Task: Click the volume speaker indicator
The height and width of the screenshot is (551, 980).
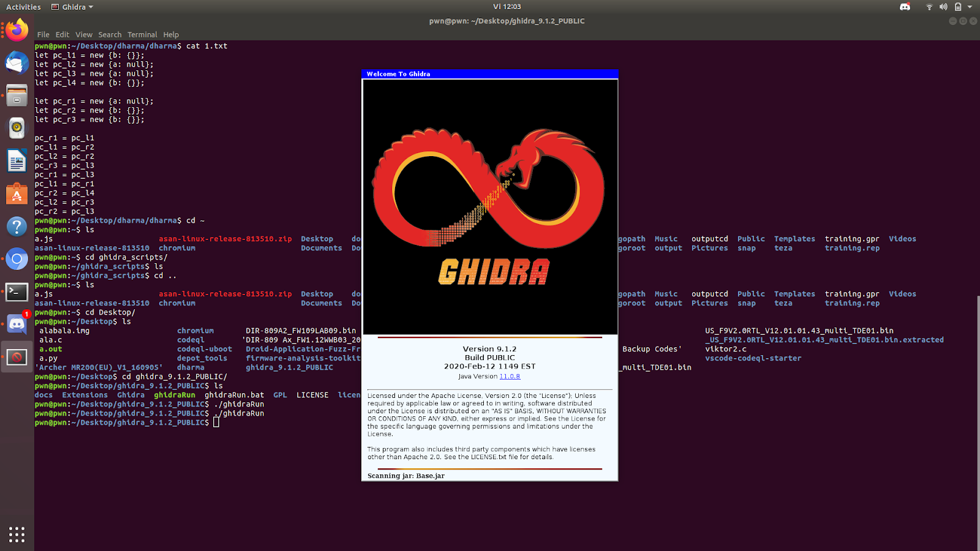Action: [x=943, y=7]
